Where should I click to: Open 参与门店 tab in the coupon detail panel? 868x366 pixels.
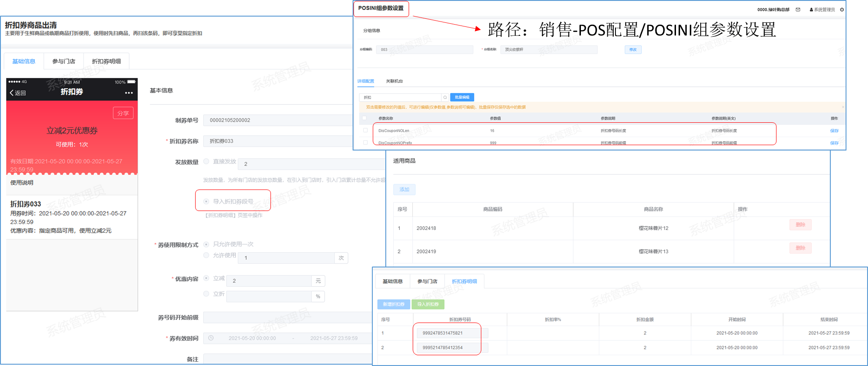tap(427, 281)
